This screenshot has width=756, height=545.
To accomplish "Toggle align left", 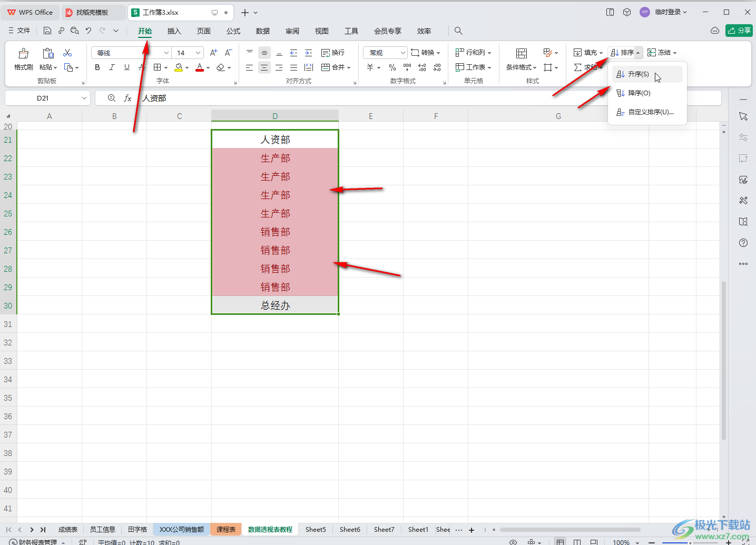I will point(249,67).
